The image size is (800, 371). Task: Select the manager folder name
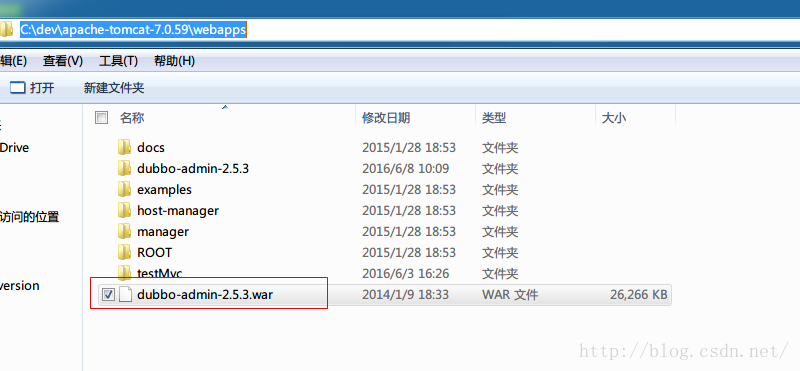163,232
